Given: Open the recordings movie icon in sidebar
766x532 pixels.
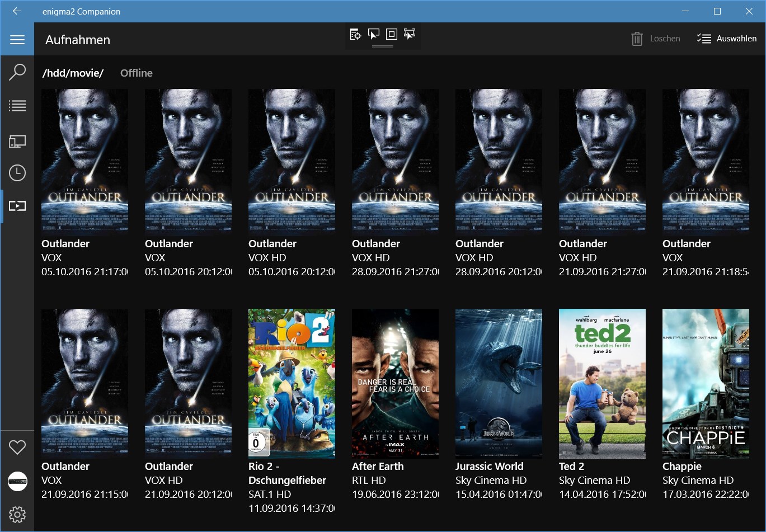Looking at the screenshot, I should 17,206.
